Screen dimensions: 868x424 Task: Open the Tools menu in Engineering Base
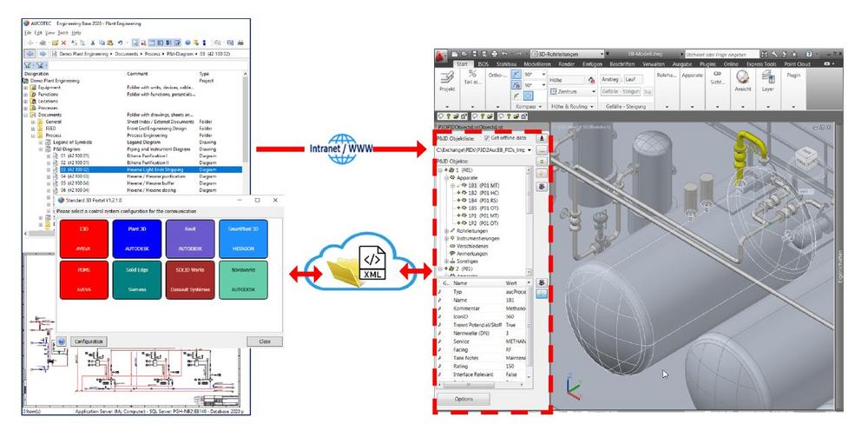[x=62, y=33]
